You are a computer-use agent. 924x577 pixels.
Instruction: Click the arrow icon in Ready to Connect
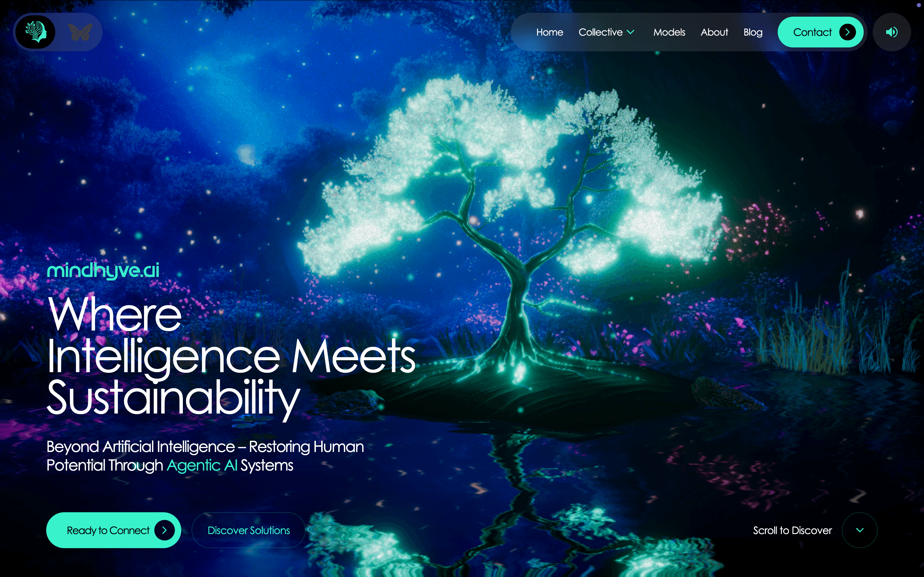(165, 530)
